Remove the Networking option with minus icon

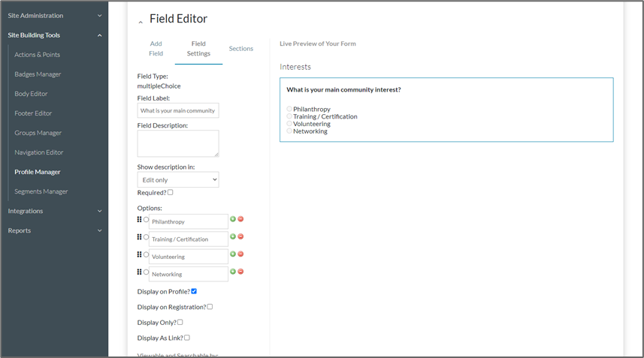pyautogui.click(x=240, y=272)
